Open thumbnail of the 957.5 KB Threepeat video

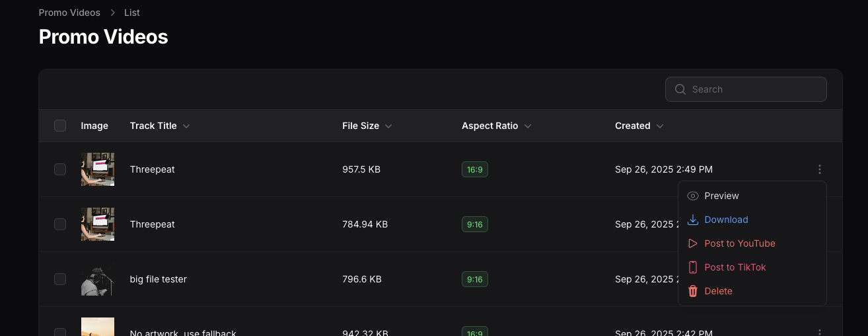point(98,169)
